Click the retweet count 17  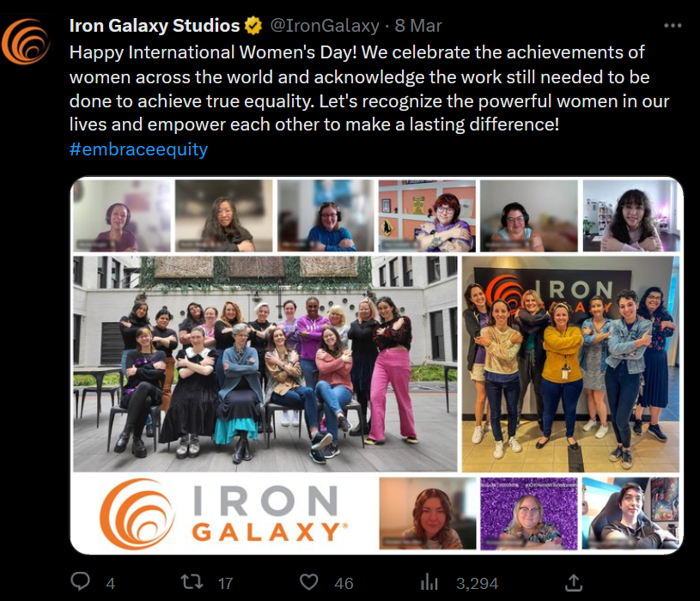[225, 583]
